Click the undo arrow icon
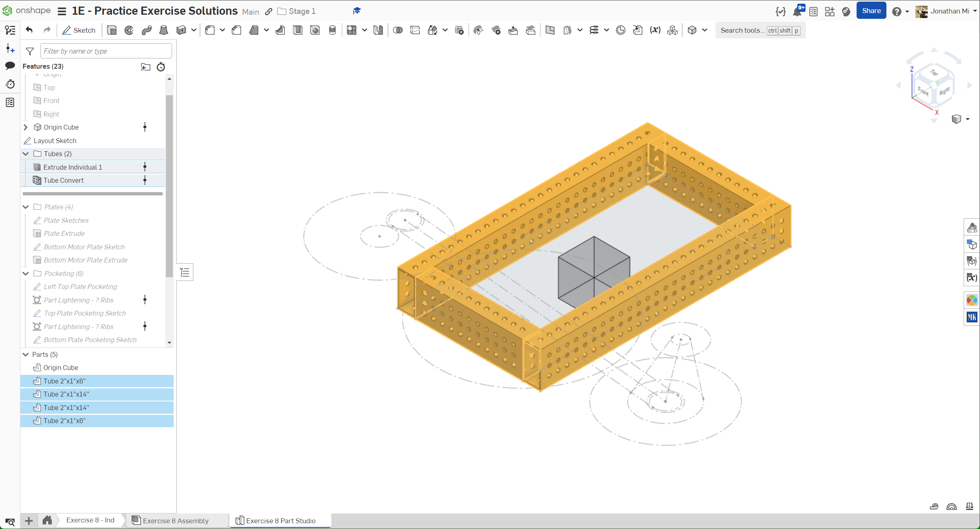The height and width of the screenshot is (529, 980). tap(29, 30)
